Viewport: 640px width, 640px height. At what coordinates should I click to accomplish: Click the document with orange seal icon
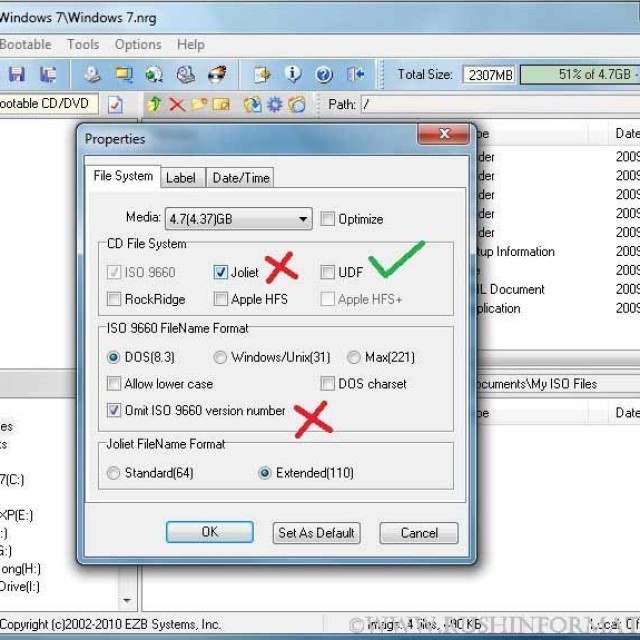pyautogui.click(x=262, y=75)
